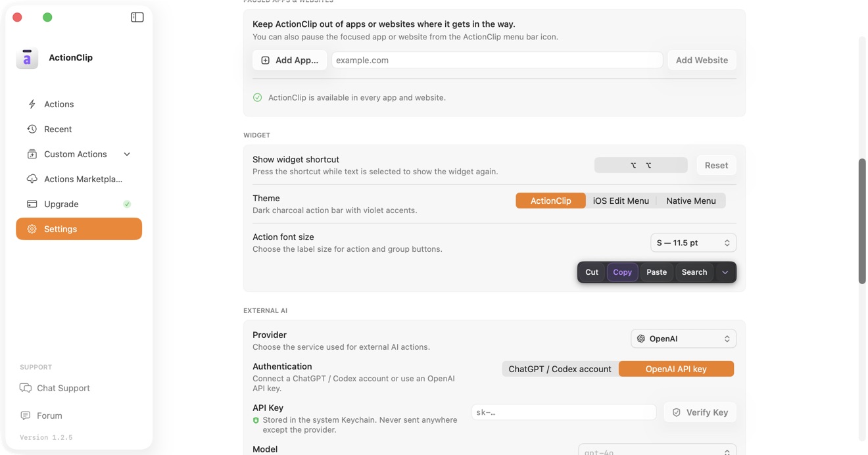Toggle the sidebar panel icon
Viewport: 868px width, 455px height.
click(x=137, y=18)
